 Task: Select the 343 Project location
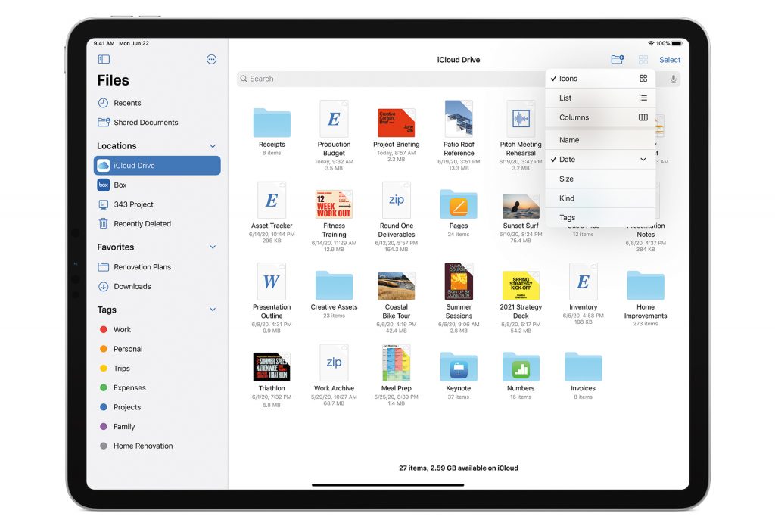pos(157,204)
